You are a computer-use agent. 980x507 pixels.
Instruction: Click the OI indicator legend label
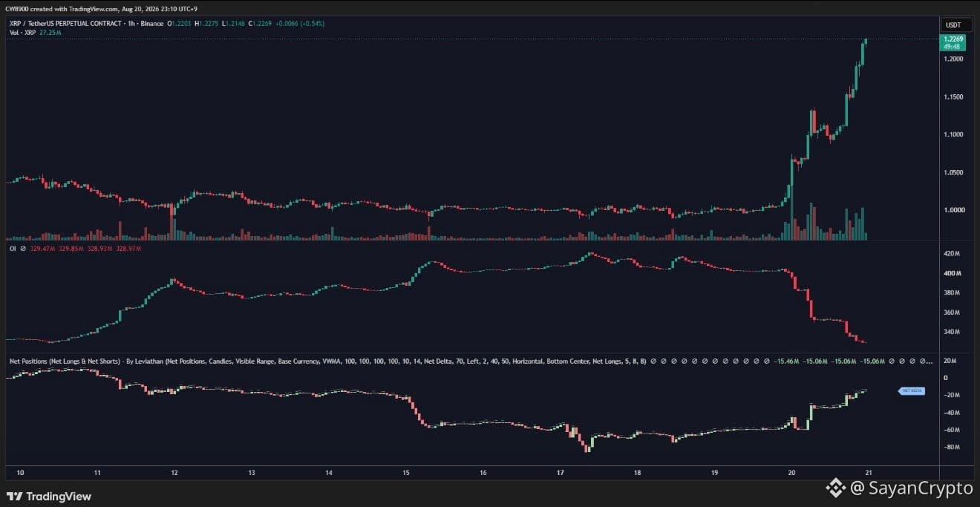point(11,247)
